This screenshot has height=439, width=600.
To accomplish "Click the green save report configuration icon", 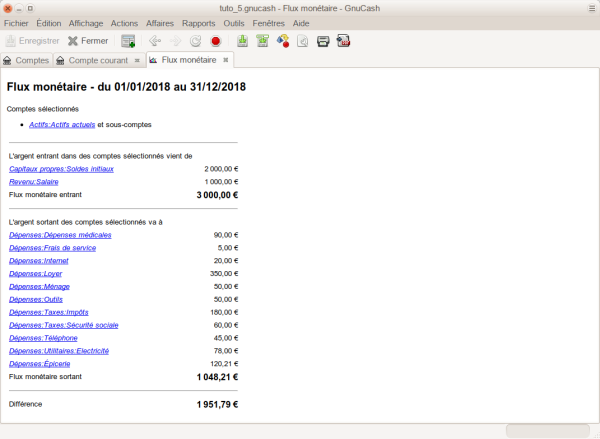I will click(242, 41).
